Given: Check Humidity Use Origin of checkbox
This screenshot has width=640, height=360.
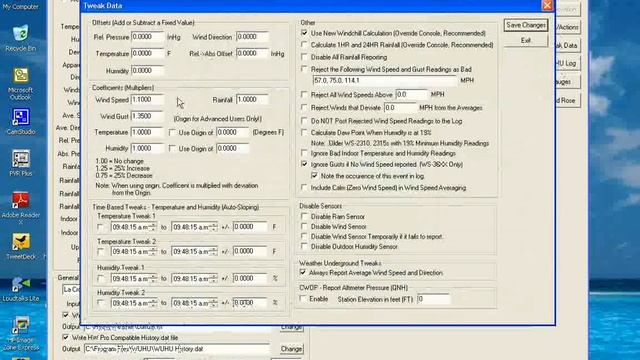Looking at the screenshot, I should coord(172,149).
